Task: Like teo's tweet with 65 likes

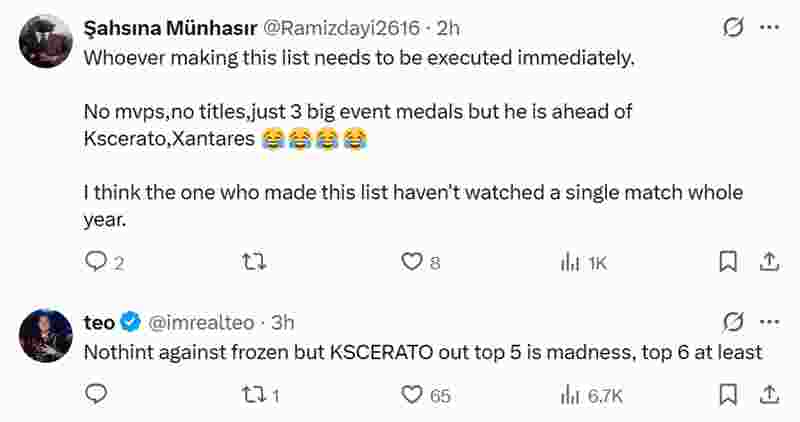Action: click(412, 395)
